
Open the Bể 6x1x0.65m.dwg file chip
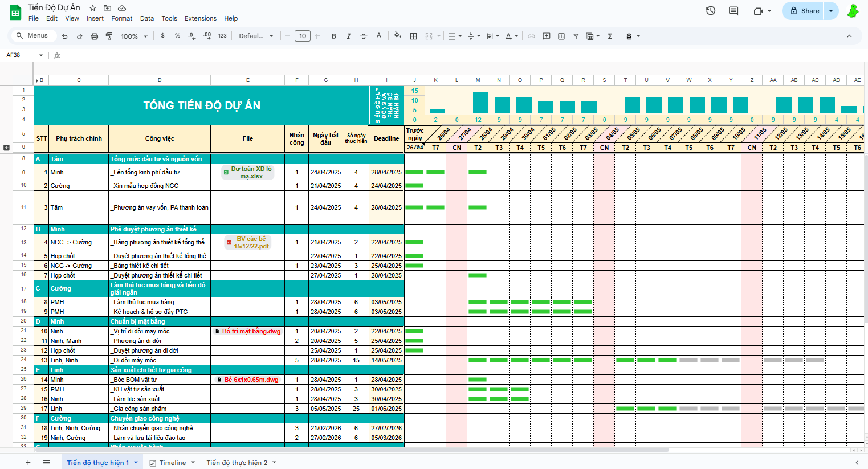(x=248, y=380)
